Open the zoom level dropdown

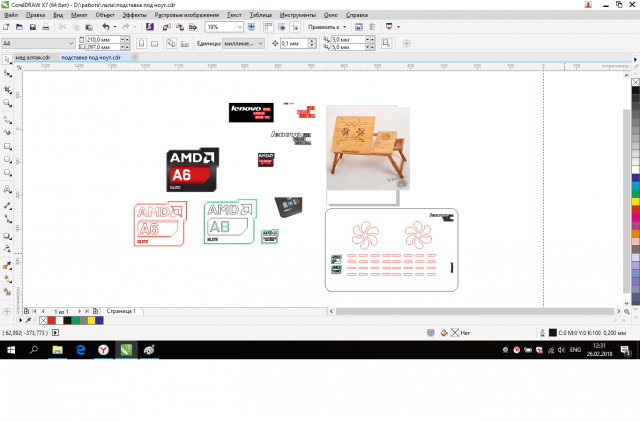(240, 27)
